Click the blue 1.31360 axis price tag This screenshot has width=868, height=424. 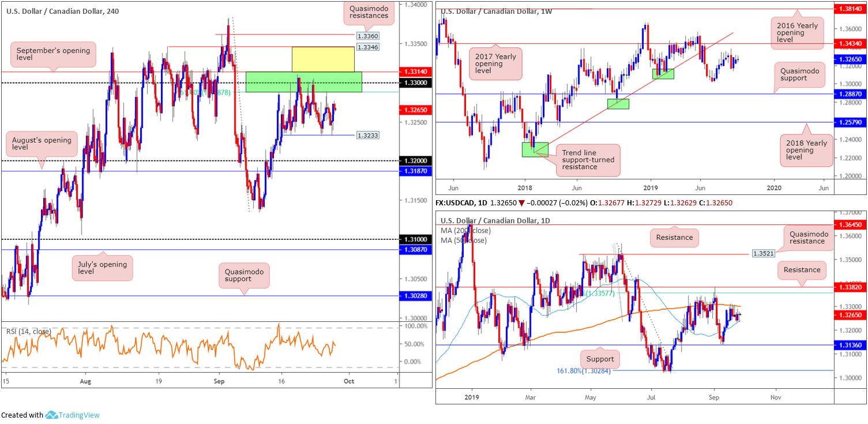coord(850,345)
